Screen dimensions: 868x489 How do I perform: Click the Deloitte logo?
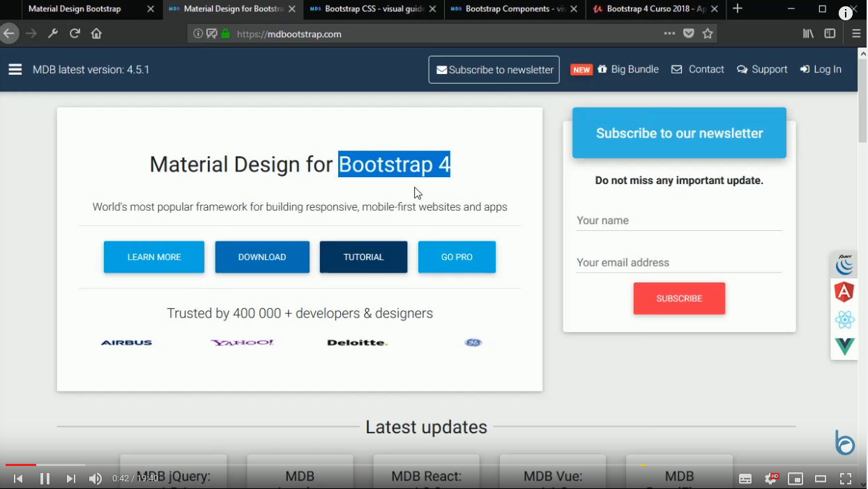coord(357,343)
